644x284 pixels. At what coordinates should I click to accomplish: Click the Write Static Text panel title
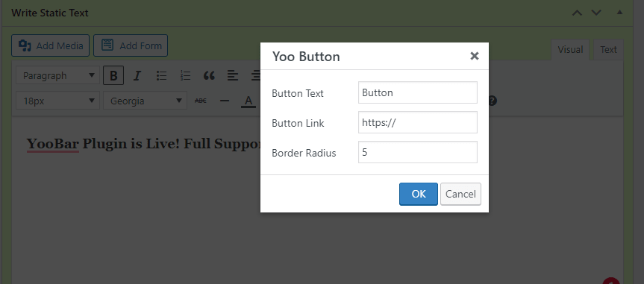click(50, 13)
